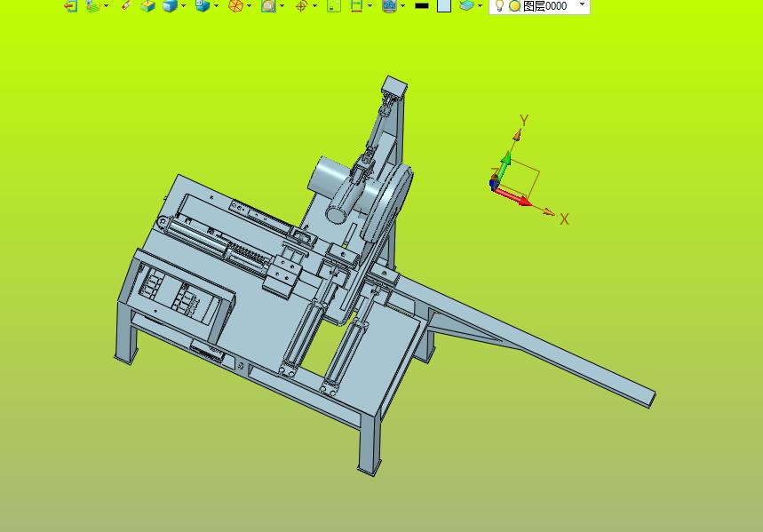Expand dropdown beside blue shaded cube icon
Screen dimensions: 763x532
[184, 6]
